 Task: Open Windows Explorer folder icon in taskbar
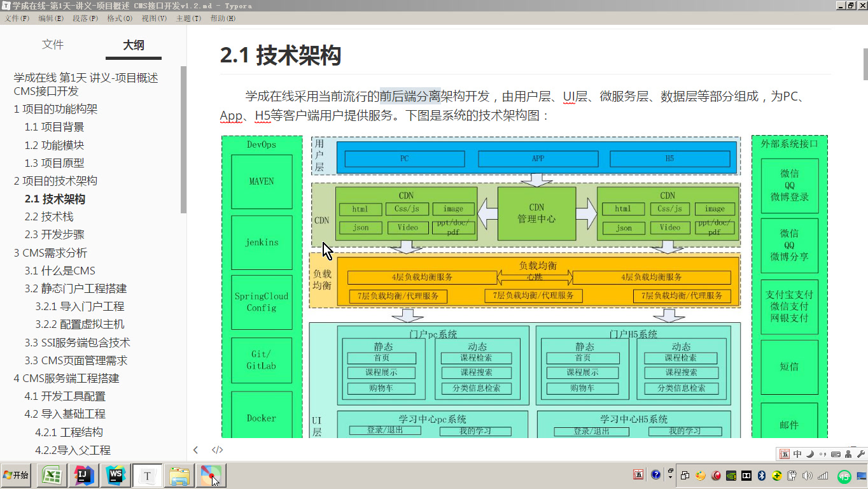coord(179,476)
